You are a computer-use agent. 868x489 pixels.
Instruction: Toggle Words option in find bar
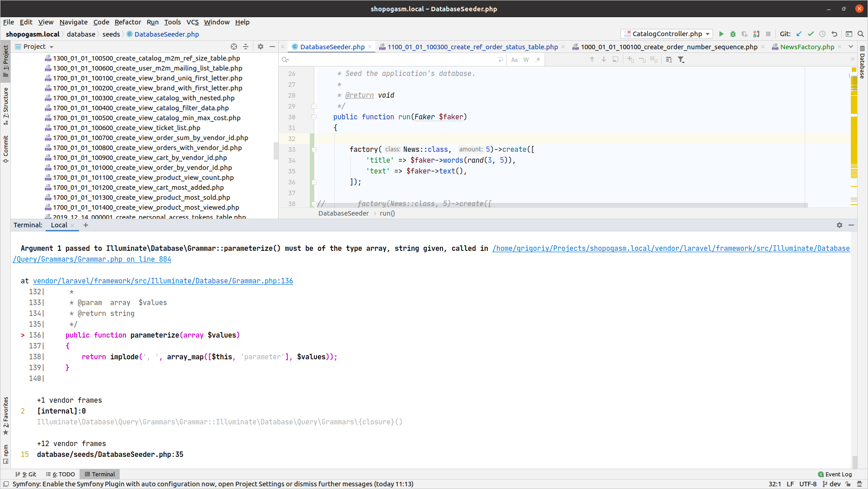point(526,60)
